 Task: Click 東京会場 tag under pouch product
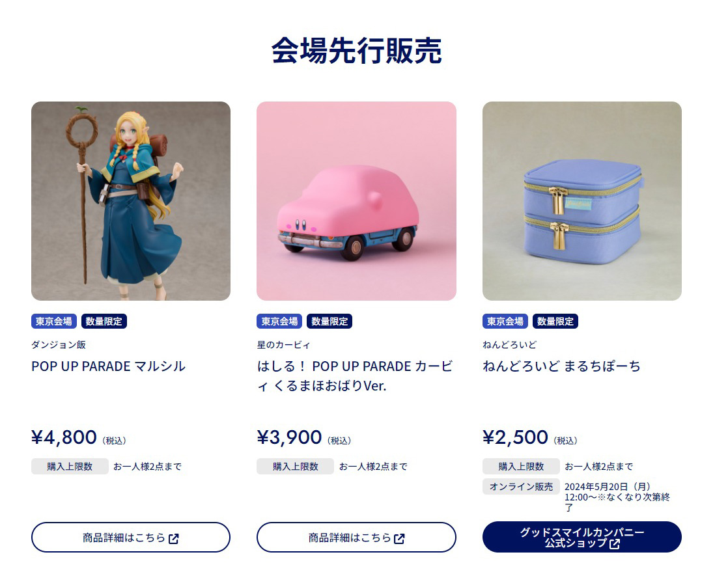pos(505,321)
